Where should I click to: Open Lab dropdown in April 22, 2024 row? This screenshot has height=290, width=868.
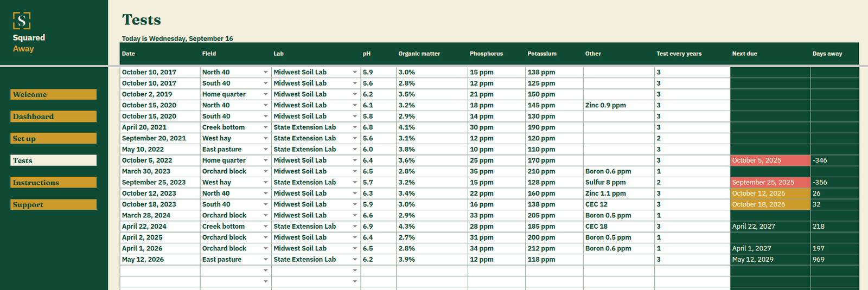[x=355, y=227]
